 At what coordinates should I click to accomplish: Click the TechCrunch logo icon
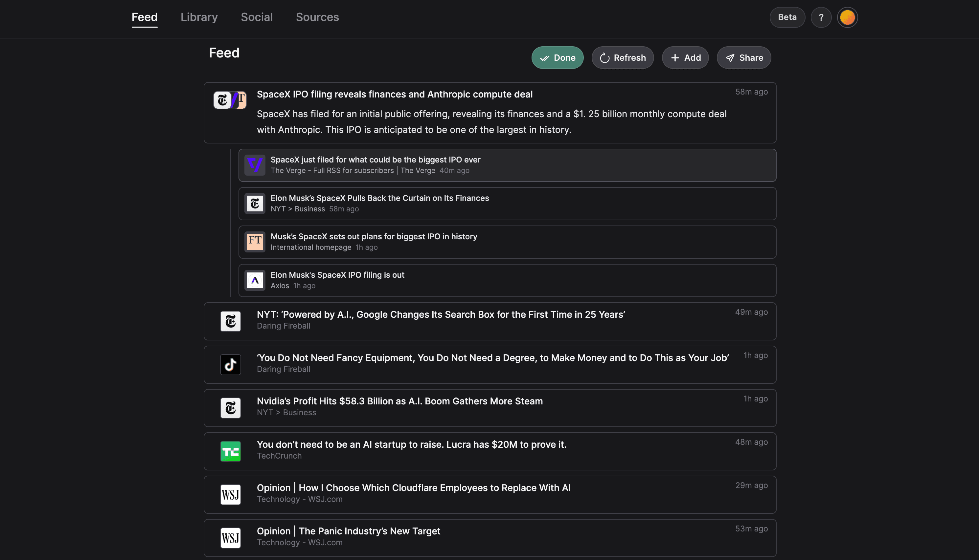(231, 451)
